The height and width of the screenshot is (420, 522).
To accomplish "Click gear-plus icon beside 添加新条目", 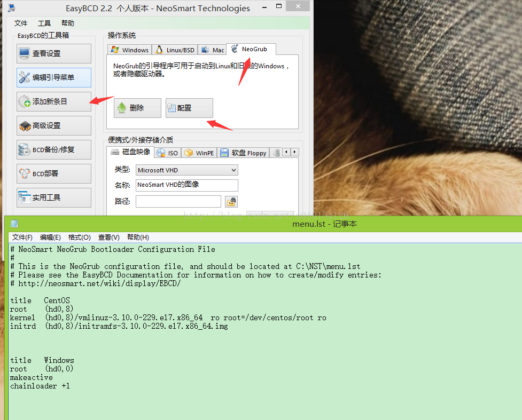I will (x=24, y=101).
